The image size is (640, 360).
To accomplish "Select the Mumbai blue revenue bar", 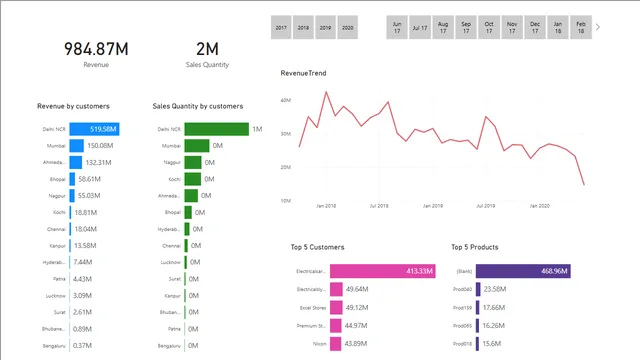I will [x=76, y=146].
